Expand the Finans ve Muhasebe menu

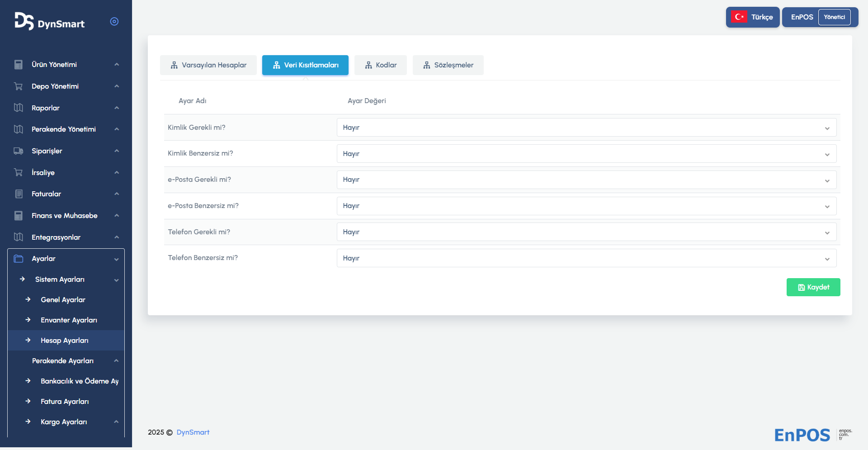[65, 216]
